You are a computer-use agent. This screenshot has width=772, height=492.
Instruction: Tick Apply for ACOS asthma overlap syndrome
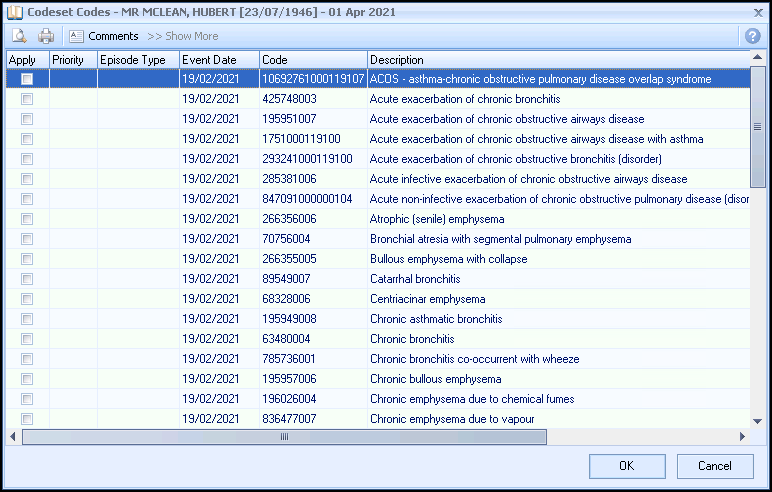tap(27, 79)
